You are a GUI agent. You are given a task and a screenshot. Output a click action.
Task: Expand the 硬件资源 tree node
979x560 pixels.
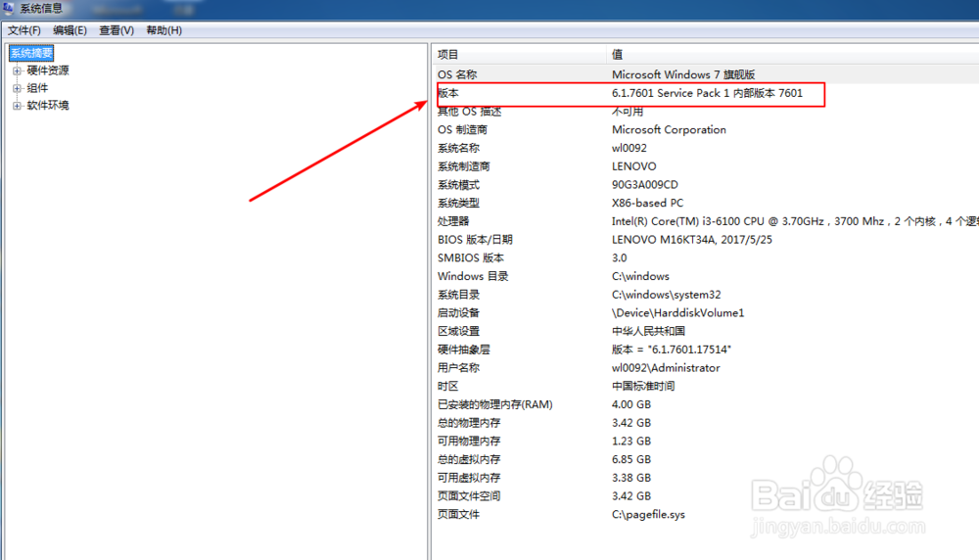pyautogui.click(x=17, y=70)
